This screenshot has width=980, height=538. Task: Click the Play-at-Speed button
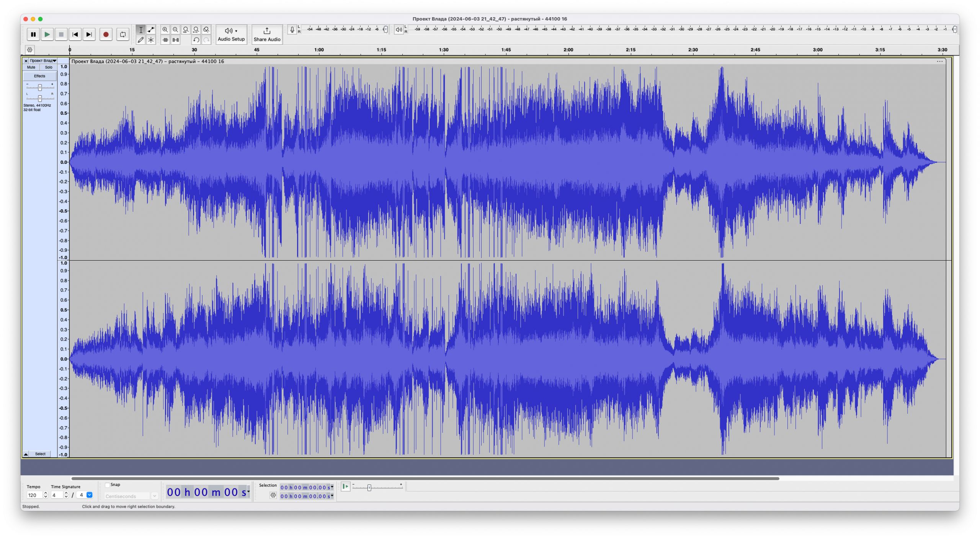tap(345, 487)
